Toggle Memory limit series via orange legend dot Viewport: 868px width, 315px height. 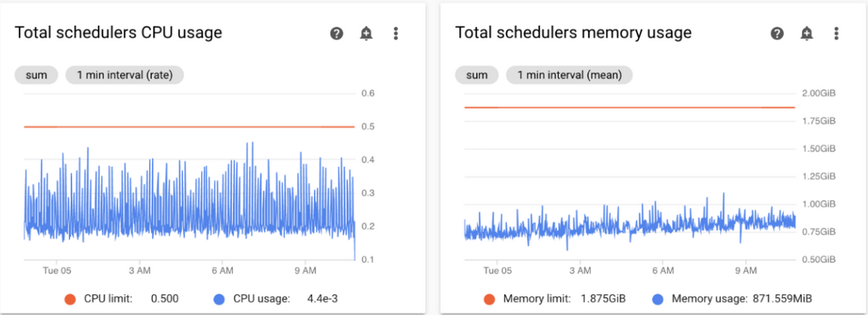(488, 298)
